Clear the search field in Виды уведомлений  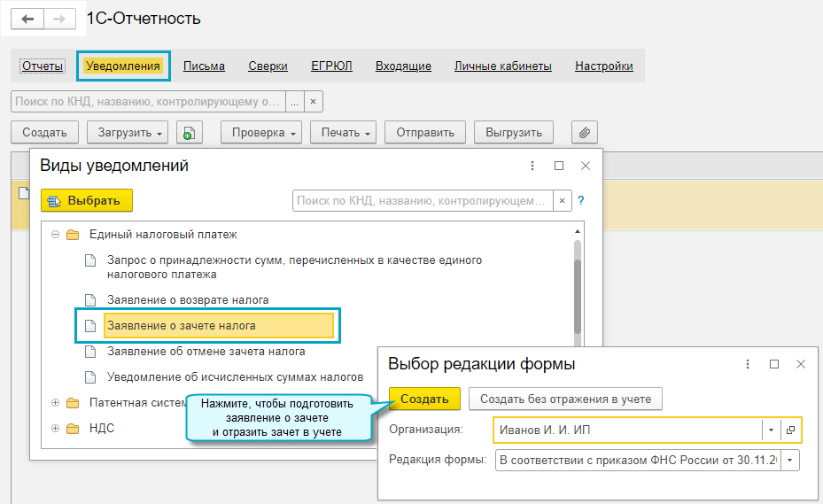(x=563, y=200)
